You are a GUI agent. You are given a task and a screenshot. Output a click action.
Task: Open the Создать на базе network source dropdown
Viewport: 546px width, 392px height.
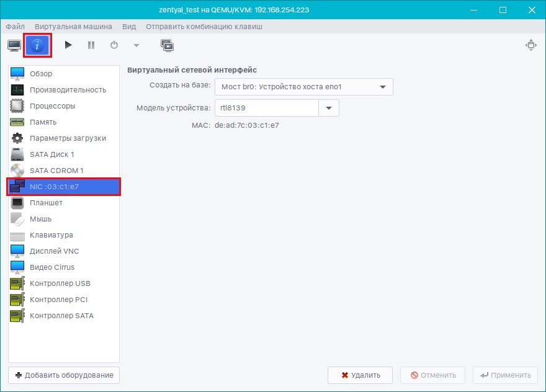pos(303,87)
